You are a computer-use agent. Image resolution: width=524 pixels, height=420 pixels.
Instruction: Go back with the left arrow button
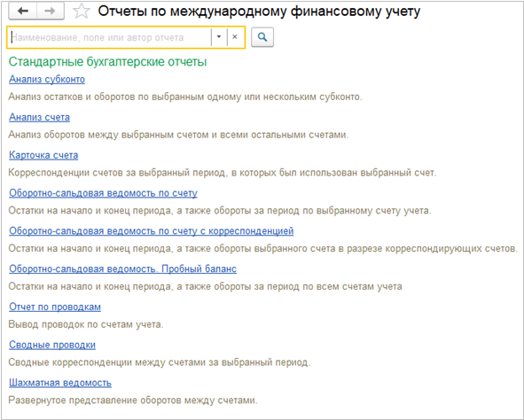pos(22,11)
